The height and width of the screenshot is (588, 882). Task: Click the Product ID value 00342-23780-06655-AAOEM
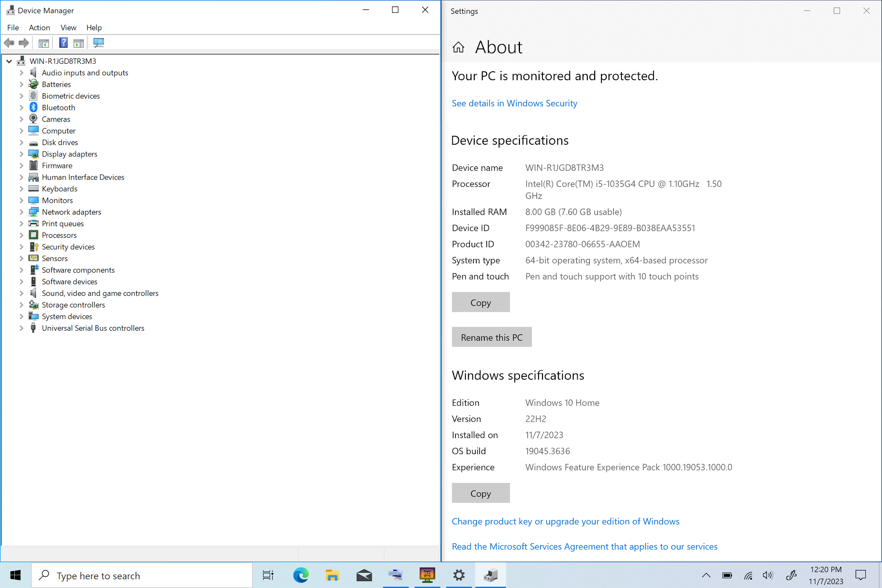click(583, 244)
